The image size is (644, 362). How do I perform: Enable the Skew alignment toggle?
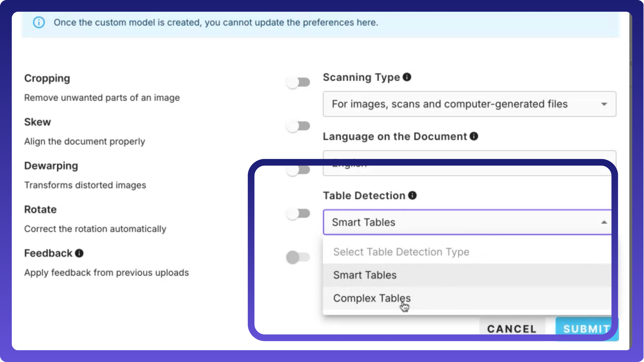(298, 126)
